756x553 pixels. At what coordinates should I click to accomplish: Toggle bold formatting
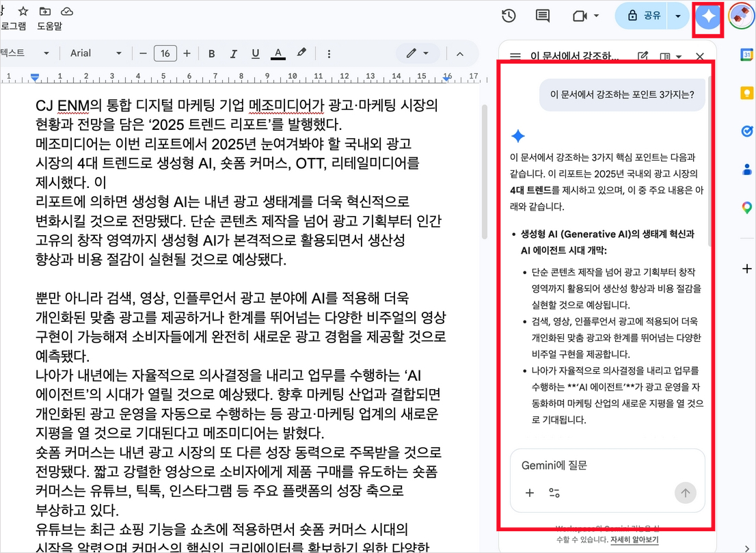[211, 53]
